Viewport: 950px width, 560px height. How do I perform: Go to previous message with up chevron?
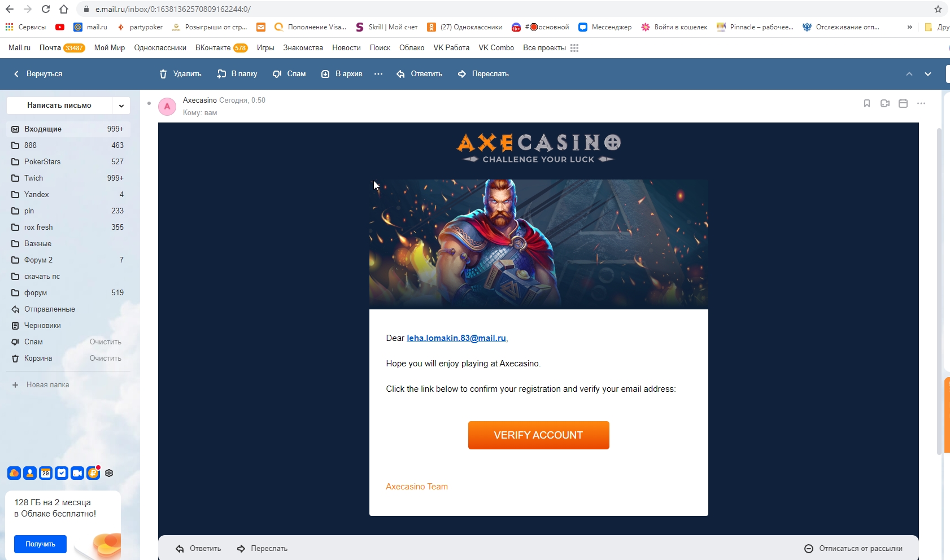click(x=909, y=74)
